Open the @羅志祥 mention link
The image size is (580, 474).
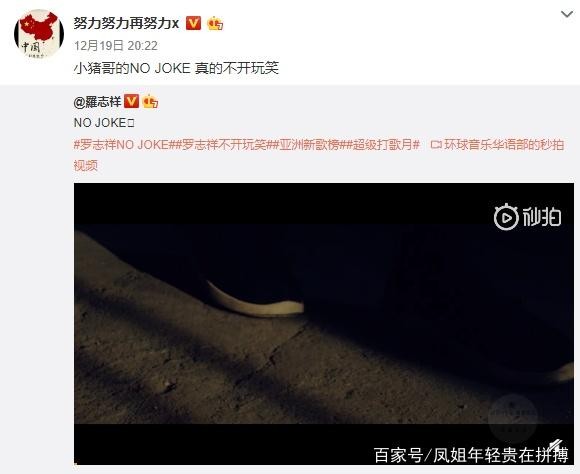[98, 102]
